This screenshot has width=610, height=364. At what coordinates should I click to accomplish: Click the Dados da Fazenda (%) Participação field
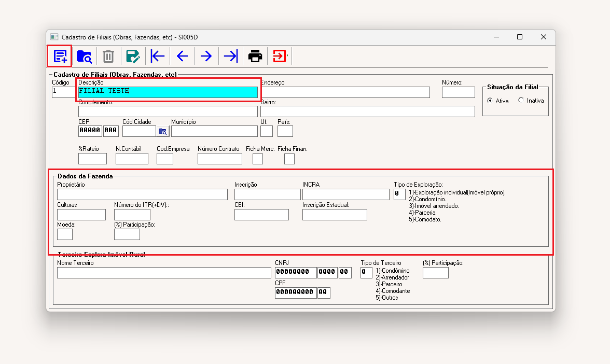click(x=127, y=234)
